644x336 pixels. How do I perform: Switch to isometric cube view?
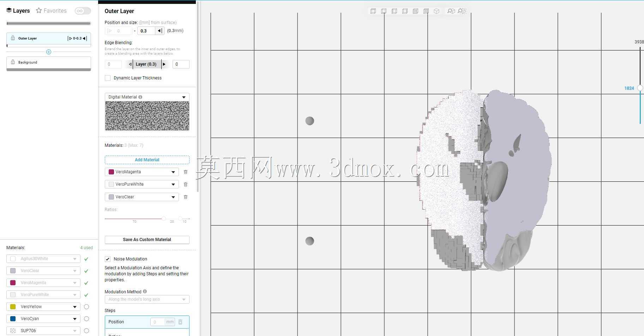[437, 11]
